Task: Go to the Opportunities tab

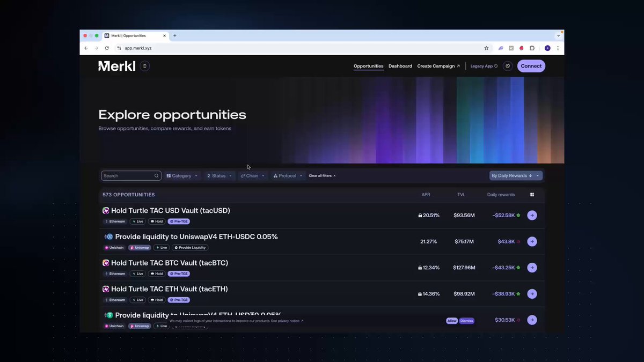Action: coord(368,66)
